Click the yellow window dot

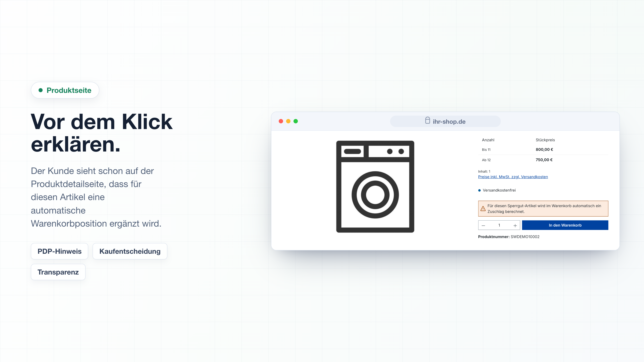[288, 121]
